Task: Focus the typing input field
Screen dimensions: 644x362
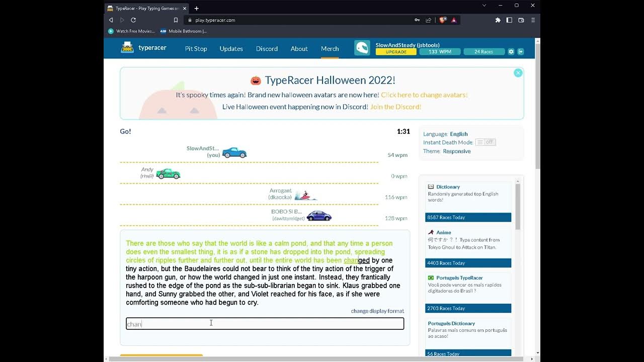Action: (x=265, y=324)
